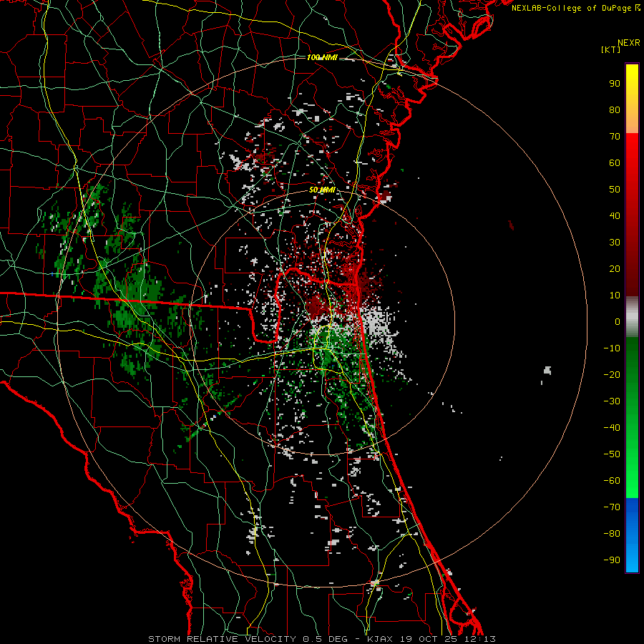The width and height of the screenshot is (644, 644).
Task: Click the 0 value on velocity scale
Action: 618,321
